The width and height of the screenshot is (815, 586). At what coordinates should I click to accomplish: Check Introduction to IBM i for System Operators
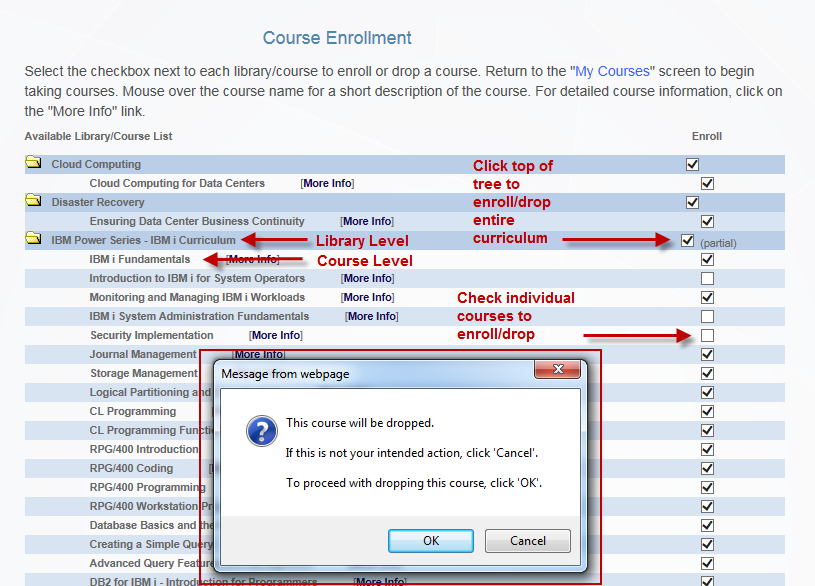coord(707,278)
